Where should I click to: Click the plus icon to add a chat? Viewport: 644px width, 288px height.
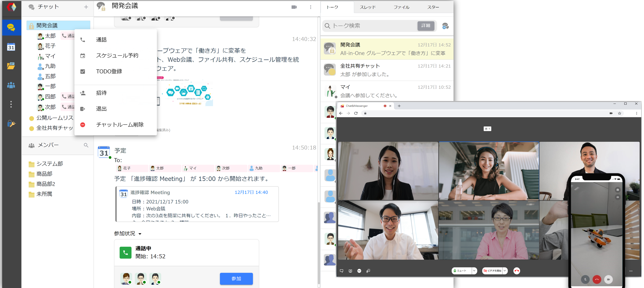[86, 7]
